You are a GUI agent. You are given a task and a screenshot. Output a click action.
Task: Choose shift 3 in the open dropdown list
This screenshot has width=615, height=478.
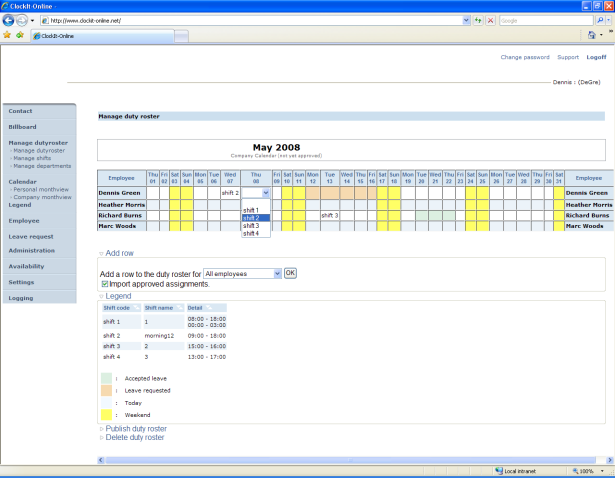(x=251, y=225)
